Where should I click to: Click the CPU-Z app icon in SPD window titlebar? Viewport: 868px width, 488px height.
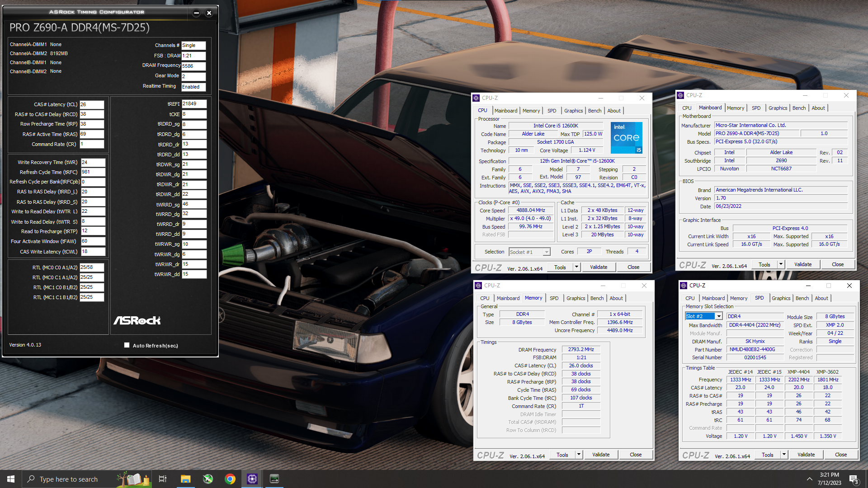click(x=684, y=286)
